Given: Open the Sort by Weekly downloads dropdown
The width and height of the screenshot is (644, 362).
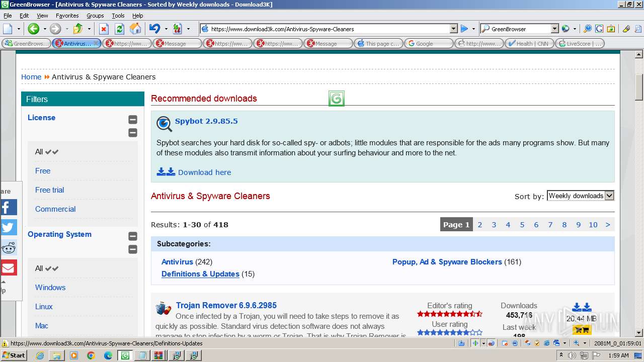Looking at the screenshot, I should (x=581, y=196).
